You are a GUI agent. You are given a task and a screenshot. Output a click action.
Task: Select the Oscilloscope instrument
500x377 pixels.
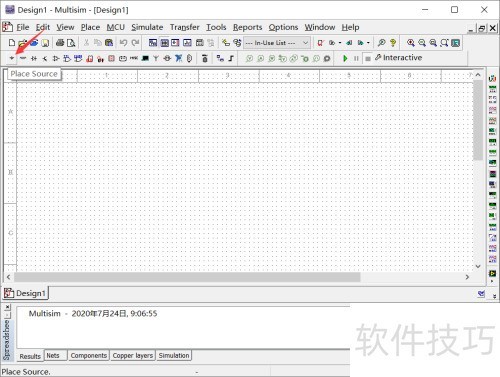(492, 109)
